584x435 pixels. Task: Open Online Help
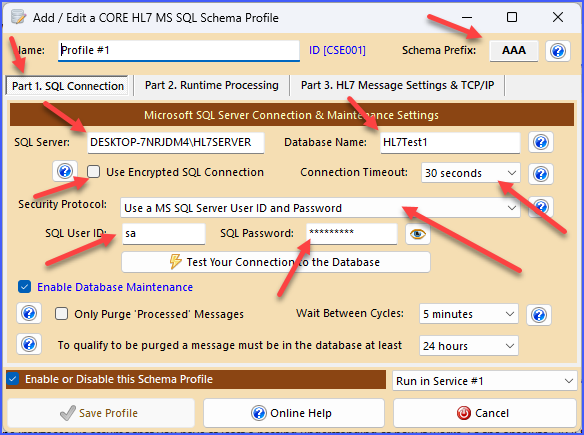tap(294, 413)
